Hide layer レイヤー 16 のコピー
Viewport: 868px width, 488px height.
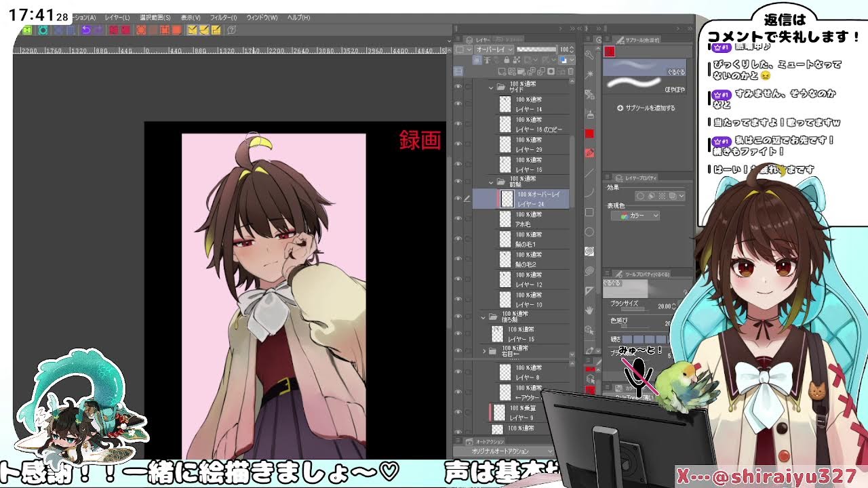[x=458, y=124]
